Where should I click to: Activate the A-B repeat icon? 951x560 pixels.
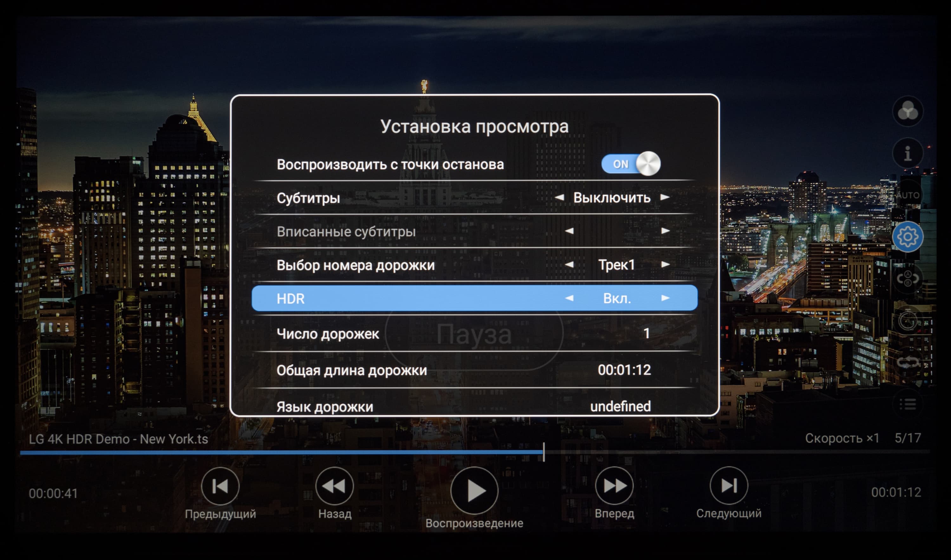908,279
